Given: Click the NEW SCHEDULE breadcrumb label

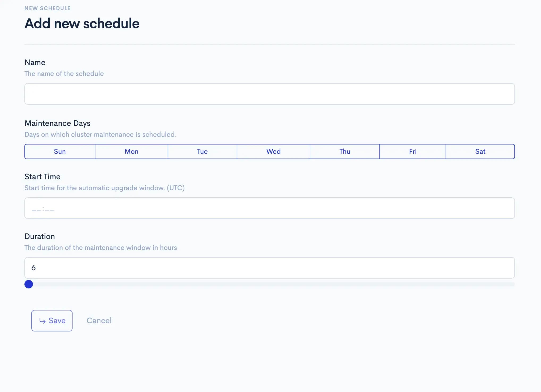Looking at the screenshot, I should coord(47,8).
